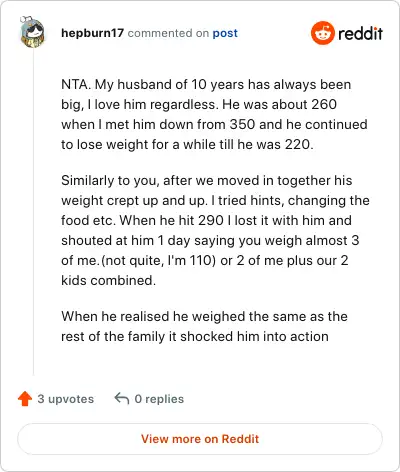
Task: Click the Reddit Snoo logo icon
Action: [322, 33]
